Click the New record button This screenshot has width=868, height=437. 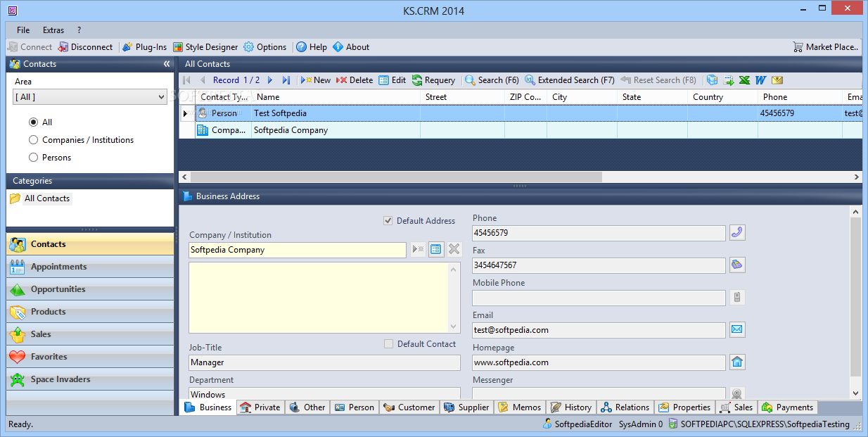[x=316, y=80]
